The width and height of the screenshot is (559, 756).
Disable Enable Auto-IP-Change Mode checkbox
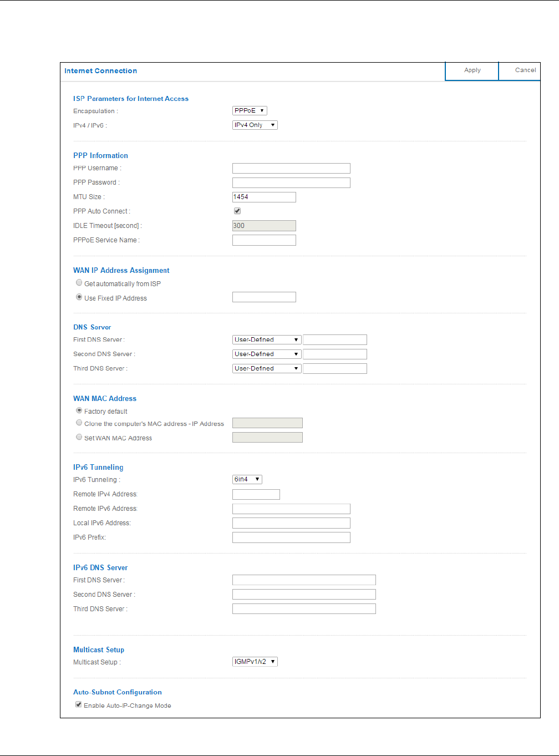click(x=79, y=705)
